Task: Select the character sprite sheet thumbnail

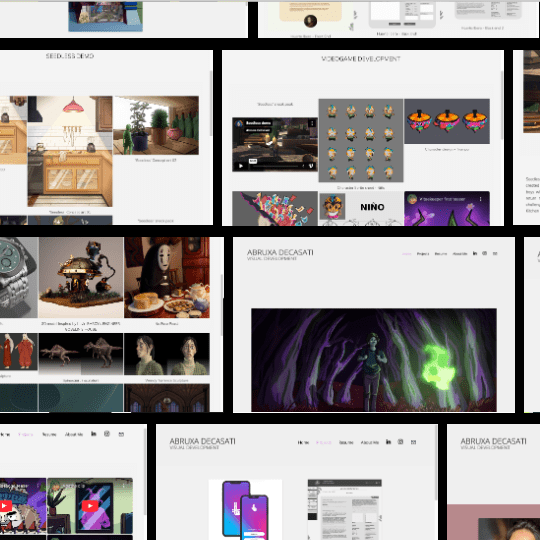Action: click(361, 140)
